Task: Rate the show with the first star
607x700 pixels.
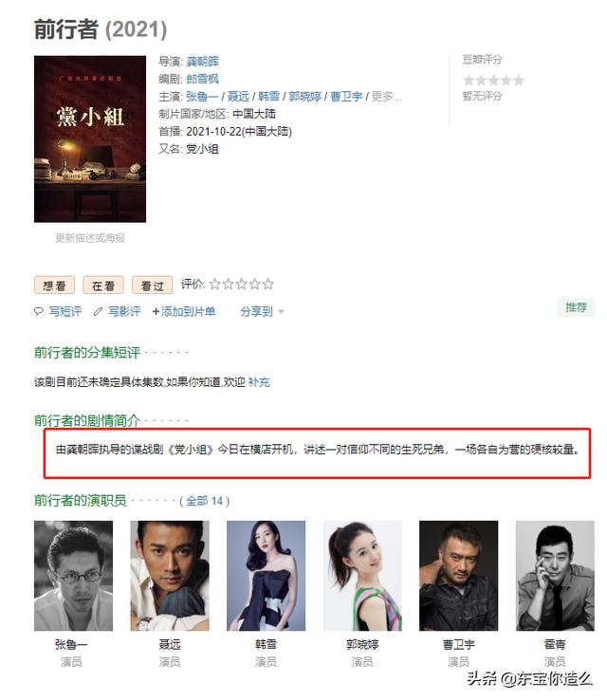Action: [215, 284]
